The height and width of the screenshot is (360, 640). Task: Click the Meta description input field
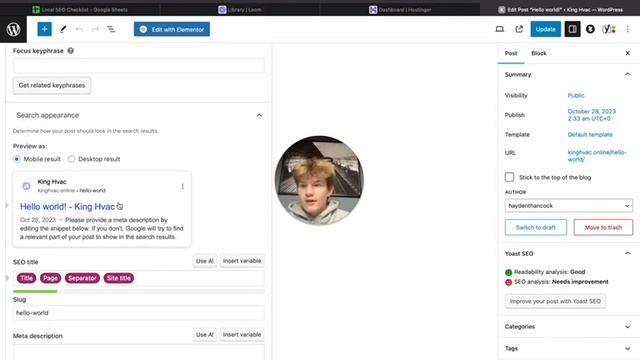click(x=139, y=352)
